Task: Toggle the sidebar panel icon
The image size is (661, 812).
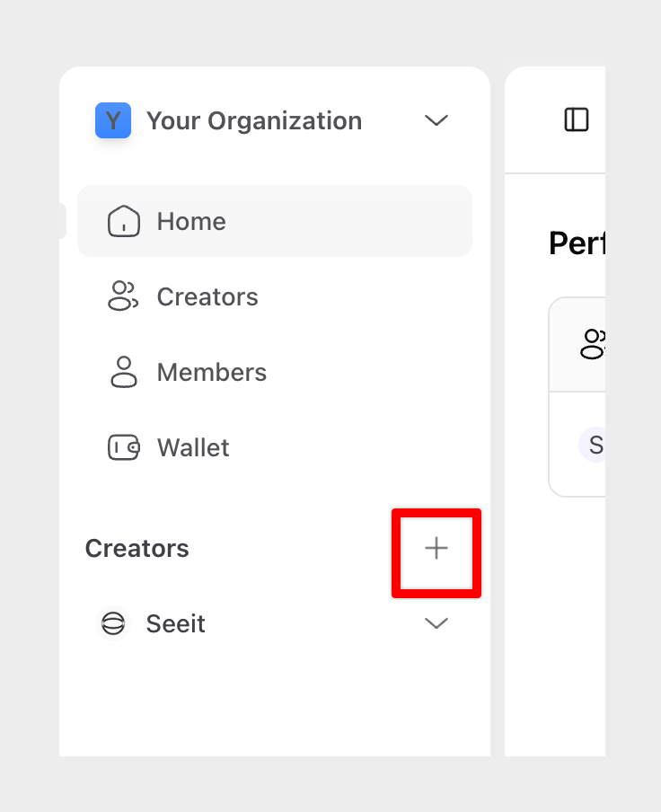Action: (577, 119)
